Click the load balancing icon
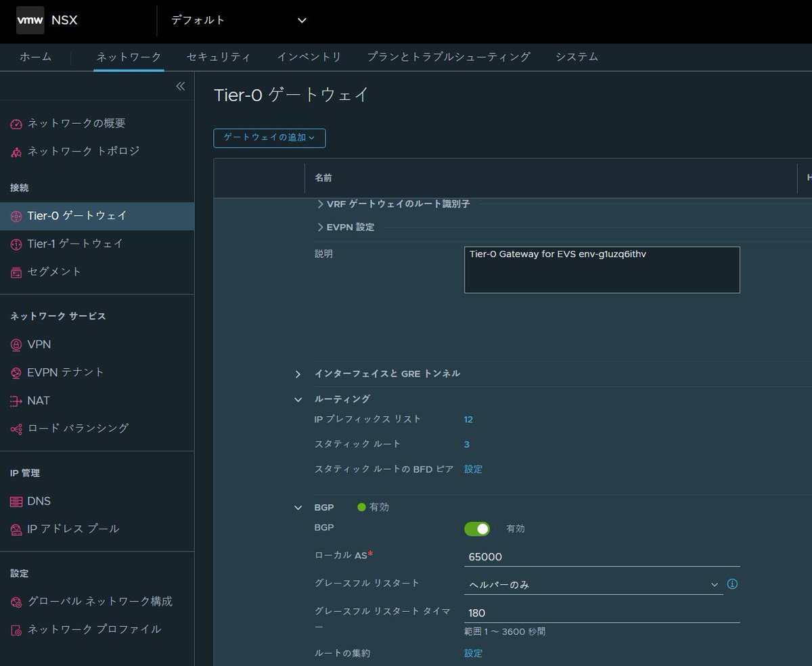Image resolution: width=812 pixels, height=666 pixels. (x=16, y=429)
